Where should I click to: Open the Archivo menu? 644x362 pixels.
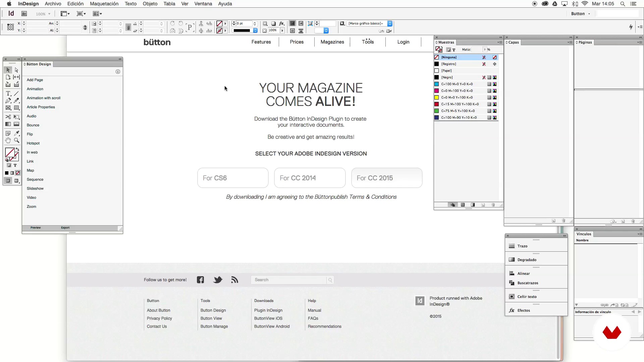click(x=53, y=4)
